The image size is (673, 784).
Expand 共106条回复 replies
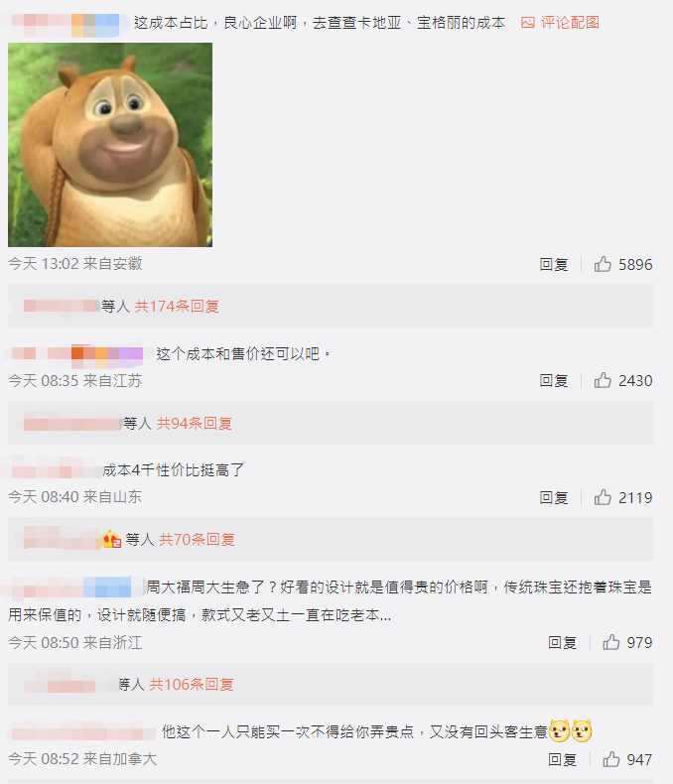pos(192,684)
